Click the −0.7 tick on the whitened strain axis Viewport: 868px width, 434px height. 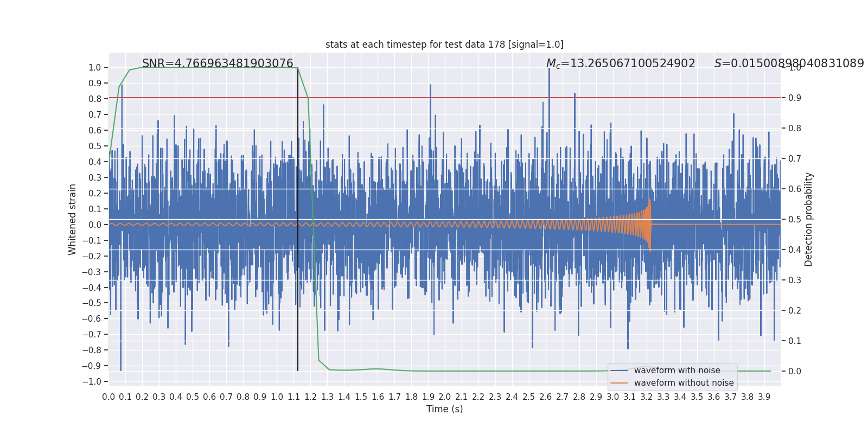[92, 335]
